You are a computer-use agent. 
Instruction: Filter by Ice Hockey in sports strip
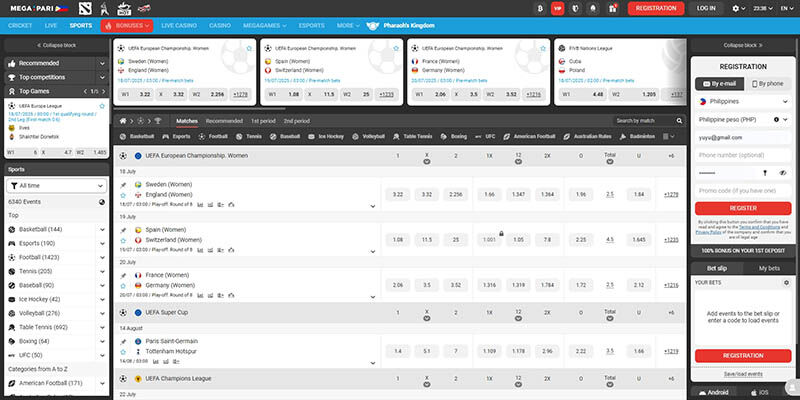click(326, 137)
